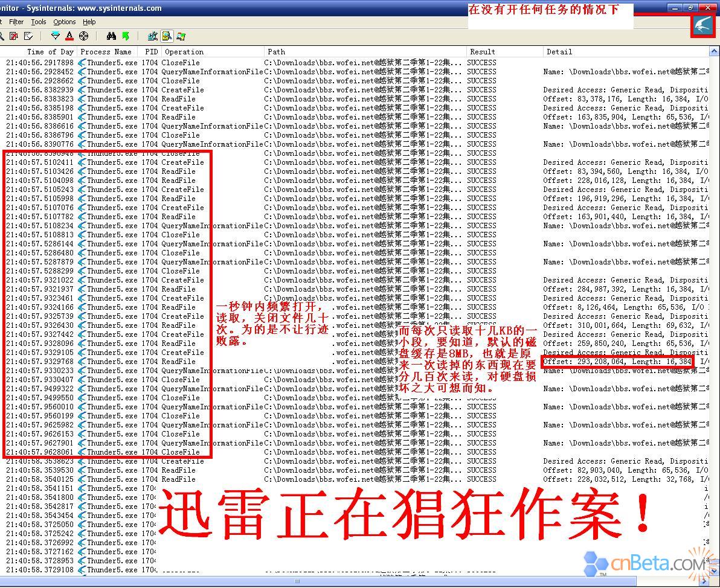This screenshot has width=720, height=588.
Task: Click detail 'Offset: 163,835,904'
Action: 584,117
